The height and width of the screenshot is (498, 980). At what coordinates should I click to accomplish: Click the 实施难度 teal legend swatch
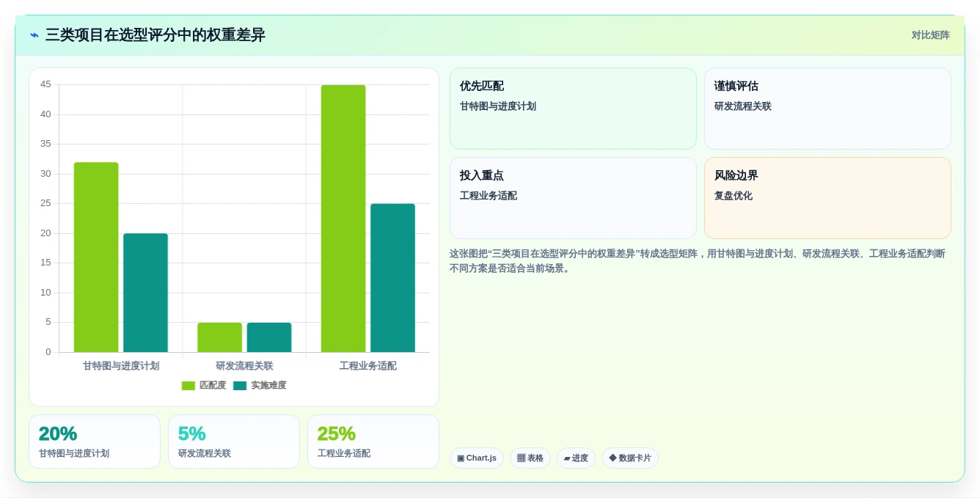click(240, 386)
